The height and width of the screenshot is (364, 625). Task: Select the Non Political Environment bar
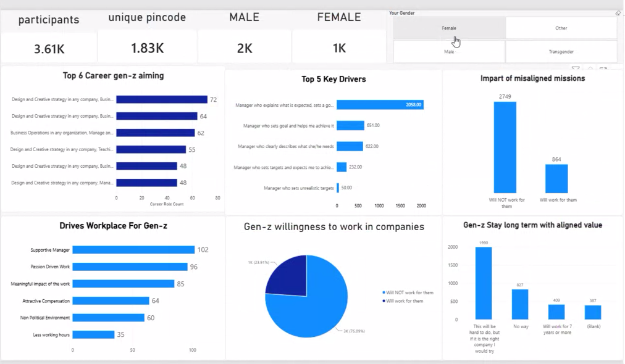point(109,318)
